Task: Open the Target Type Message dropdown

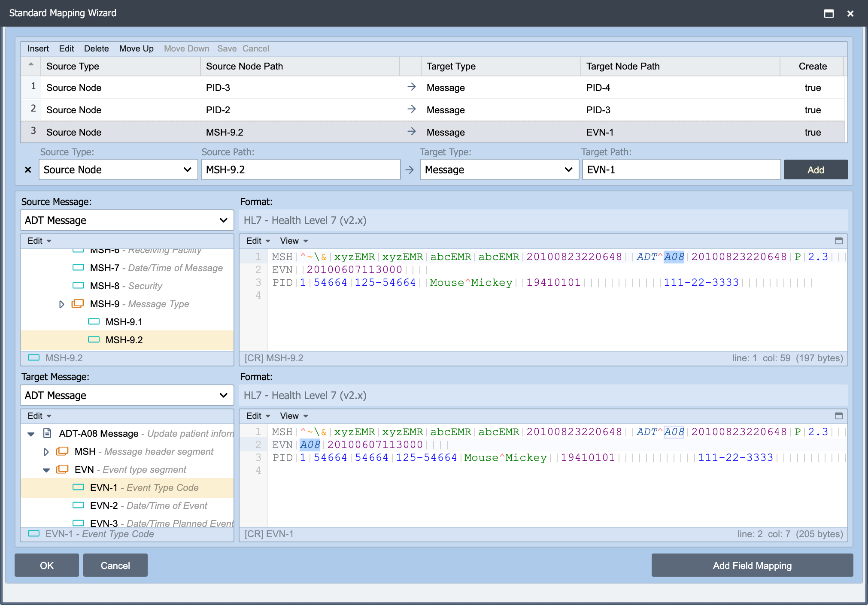Action: click(499, 169)
